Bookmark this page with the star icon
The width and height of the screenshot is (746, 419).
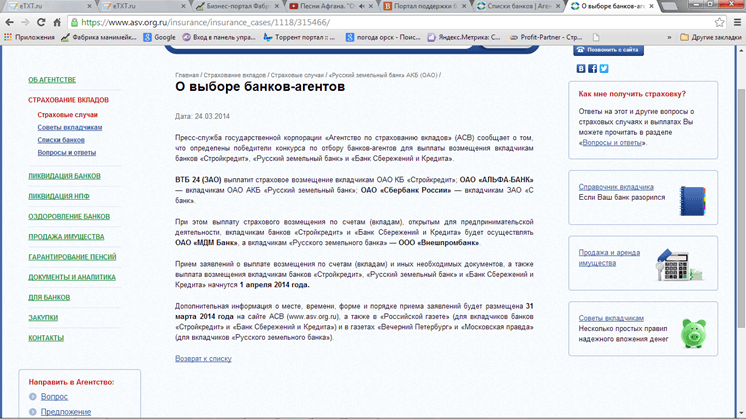click(719, 22)
